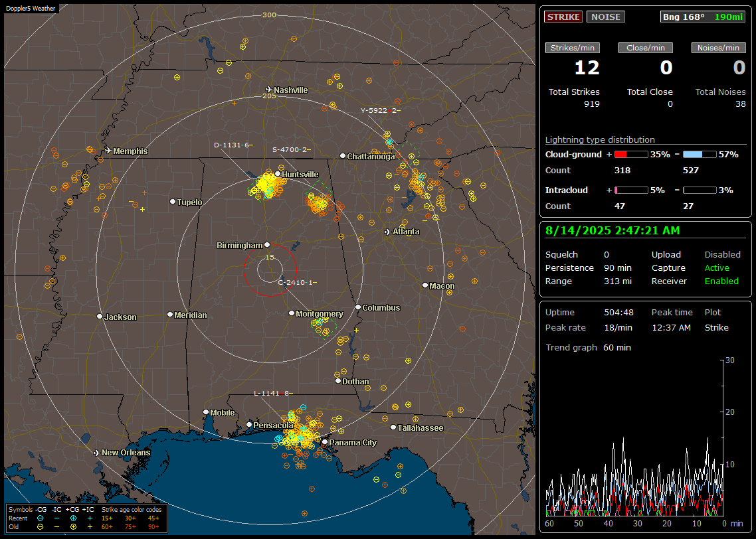Click the Pensacola city marker dot
Viewport: 756px width, 539px height.
click(x=249, y=425)
